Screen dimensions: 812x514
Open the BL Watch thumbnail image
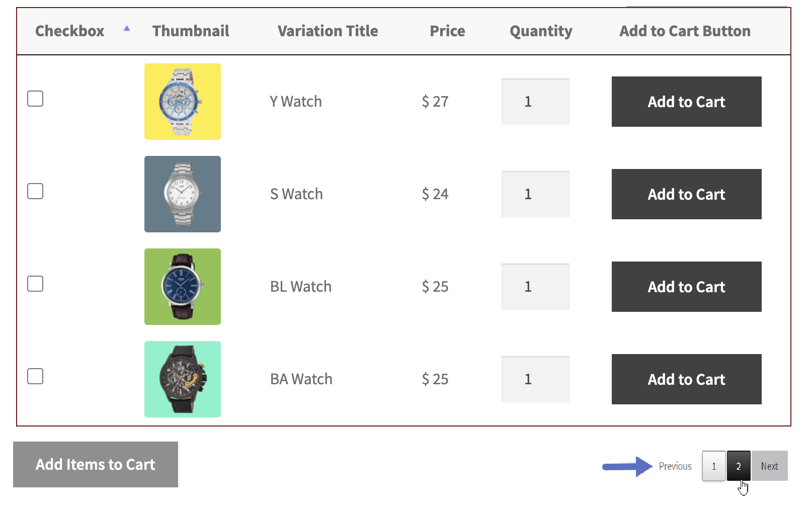coord(183,287)
